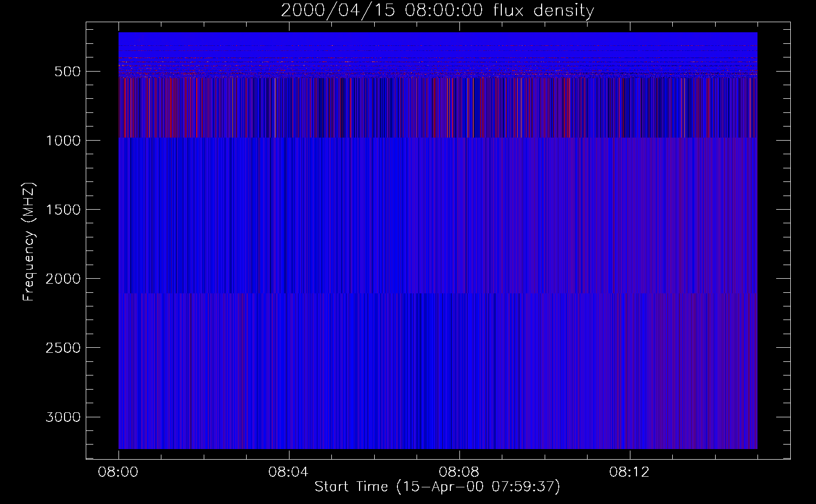Click the 500 frequency tick label
This screenshot has width=816, height=504.
68,72
